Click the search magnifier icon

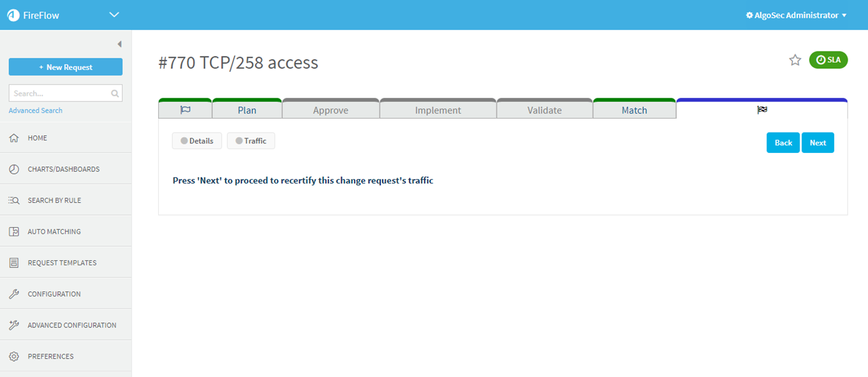coord(115,94)
